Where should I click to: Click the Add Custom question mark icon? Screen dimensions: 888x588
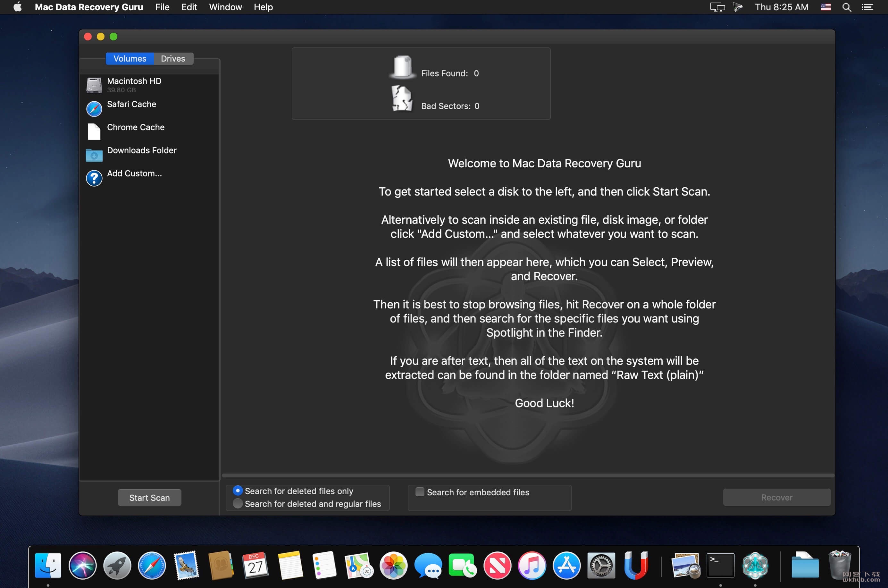pos(94,178)
